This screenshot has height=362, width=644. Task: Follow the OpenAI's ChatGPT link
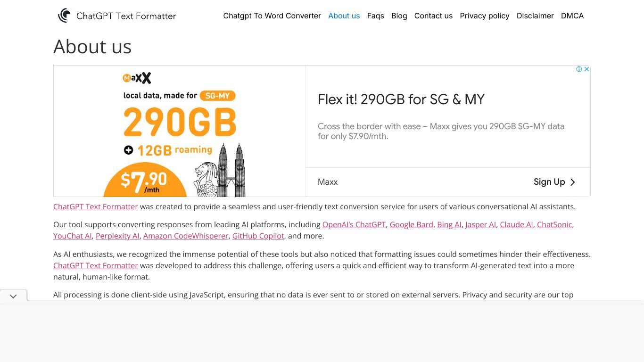click(x=354, y=224)
